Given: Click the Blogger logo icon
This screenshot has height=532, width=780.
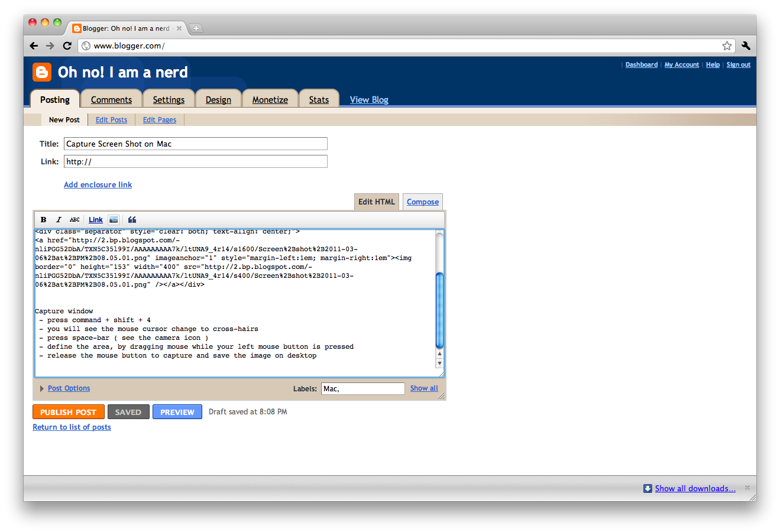Looking at the screenshot, I should [x=42, y=72].
